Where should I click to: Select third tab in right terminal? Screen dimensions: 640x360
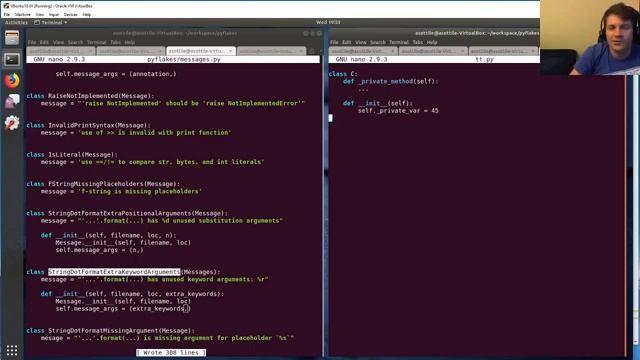(504, 51)
